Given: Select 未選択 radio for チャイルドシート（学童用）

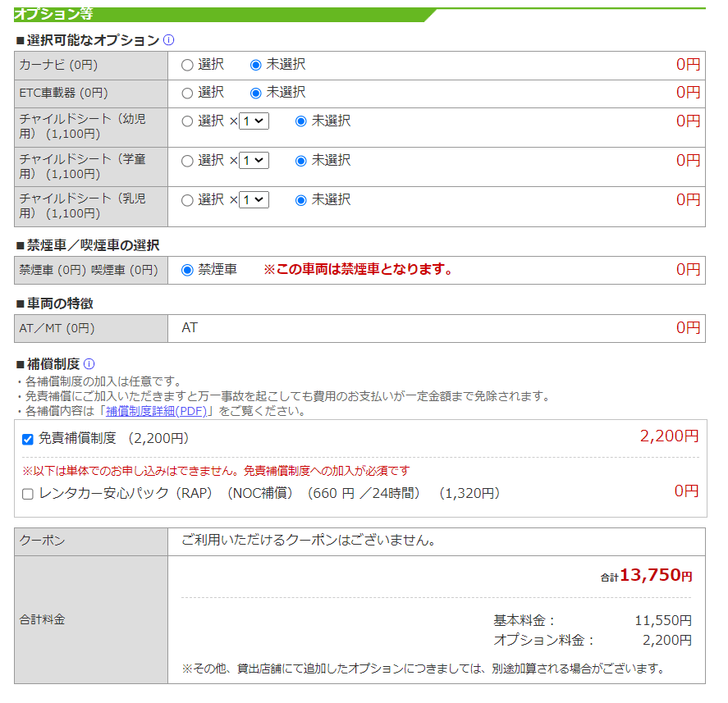Looking at the screenshot, I should coord(301,161).
